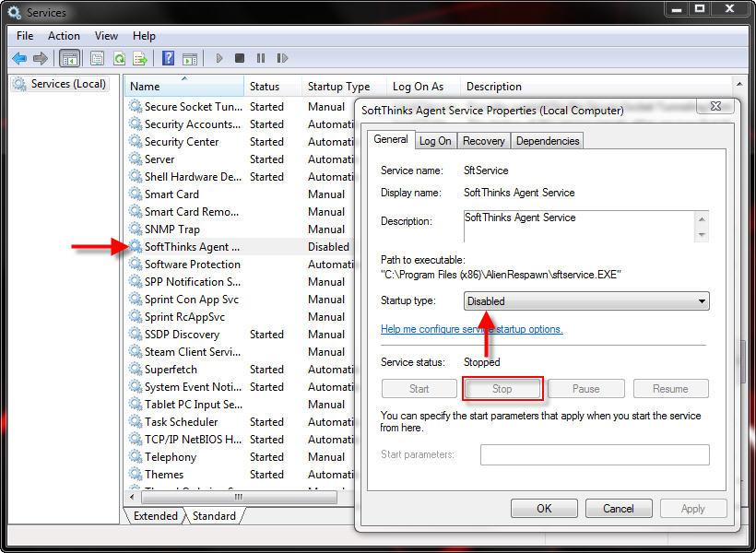Viewport: 756px width, 553px height.
Task: Select the Sprint Con App Svc row
Action: [240, 299]
